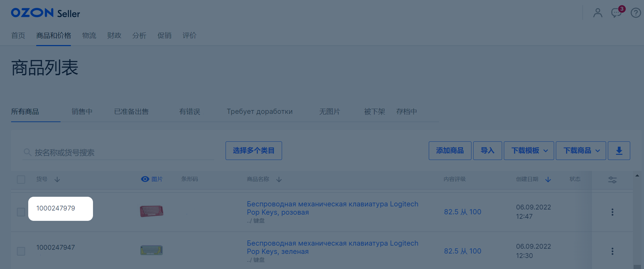Sort by 创建日期 arrow
This screenshot has width=644, height=269.
548,180
